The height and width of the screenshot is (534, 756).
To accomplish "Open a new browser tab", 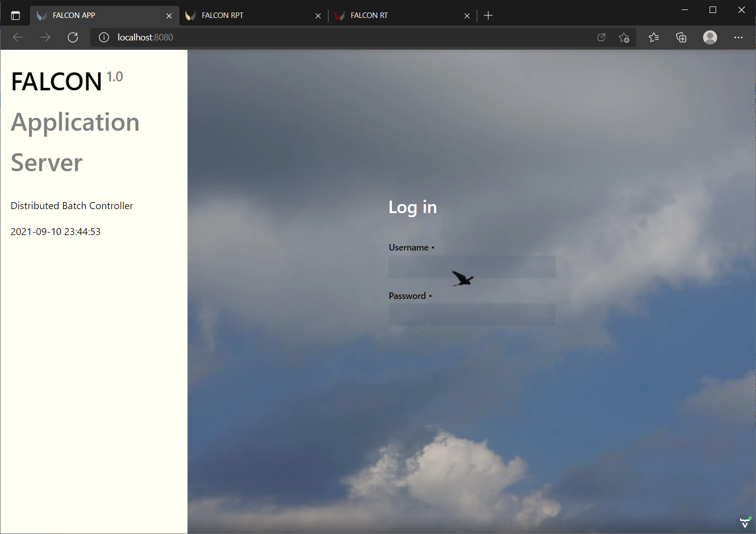I will 488,15.
